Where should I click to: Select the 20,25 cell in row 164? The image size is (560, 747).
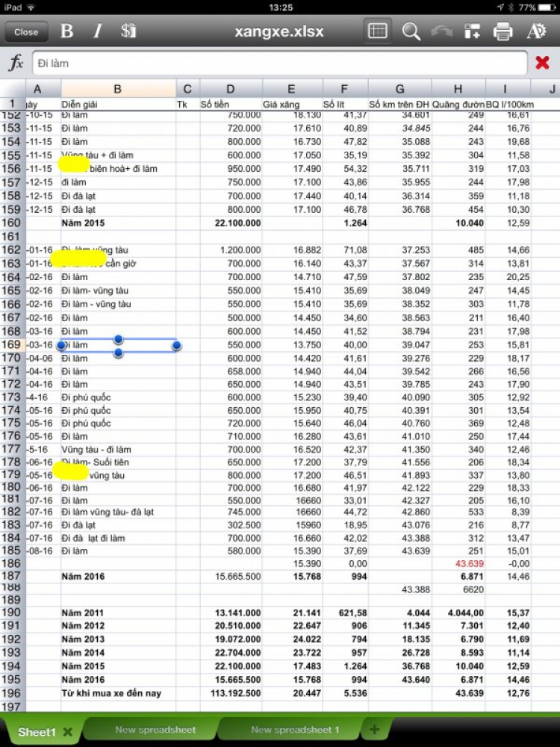tap(508, 277)
